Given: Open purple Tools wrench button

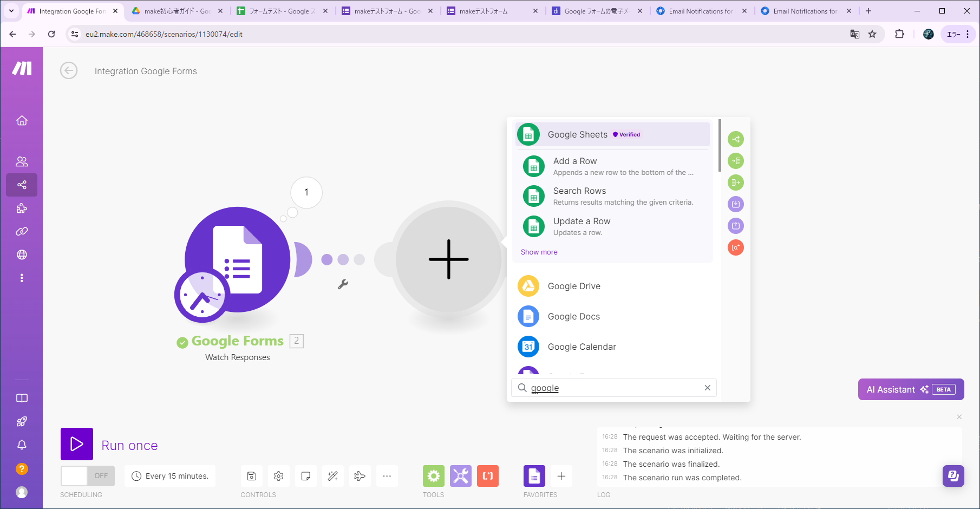Looking at the screenshot, I should click(x=461, y=476).
